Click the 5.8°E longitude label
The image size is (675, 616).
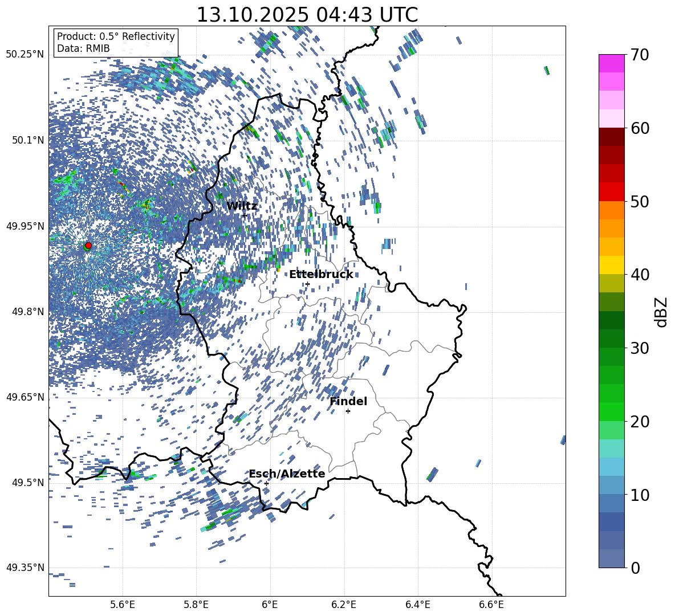(196, 605)
